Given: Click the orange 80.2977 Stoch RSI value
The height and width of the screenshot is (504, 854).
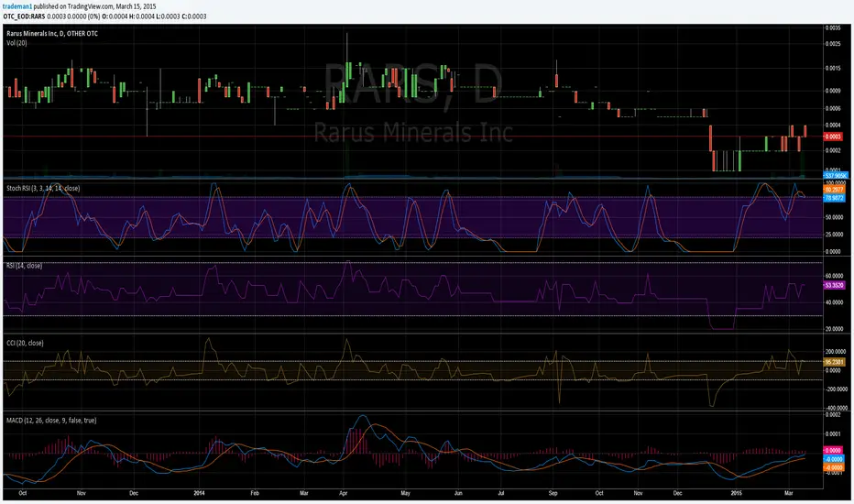Looking at the screenshot, I should pyautogui.click(x=835, y=190).
